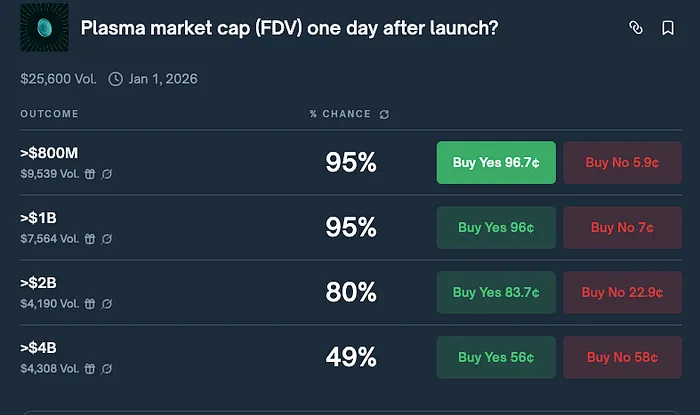The height and width of the screenshot is (415, 700).
Task: Open the Plasma market thumbnail image
Action: [x=44, y=27]
